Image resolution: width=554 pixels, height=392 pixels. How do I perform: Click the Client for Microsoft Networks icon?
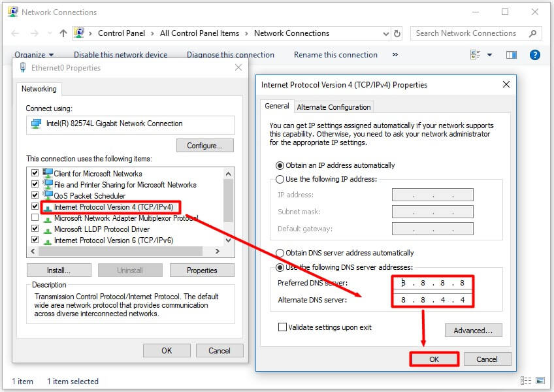pyautogui.click(x=47, y=173)
